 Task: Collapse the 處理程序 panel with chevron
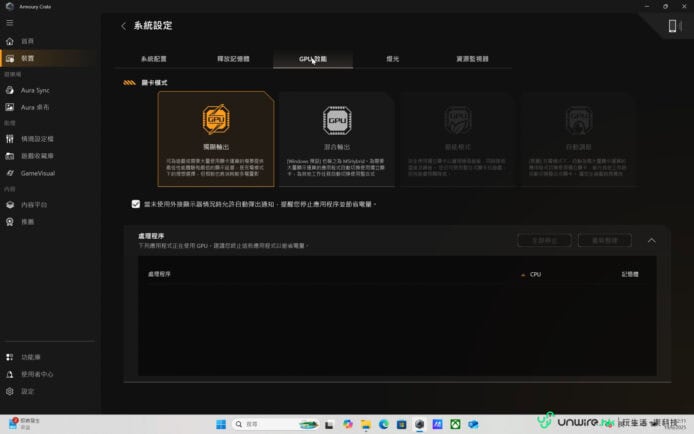pos(652,241)
